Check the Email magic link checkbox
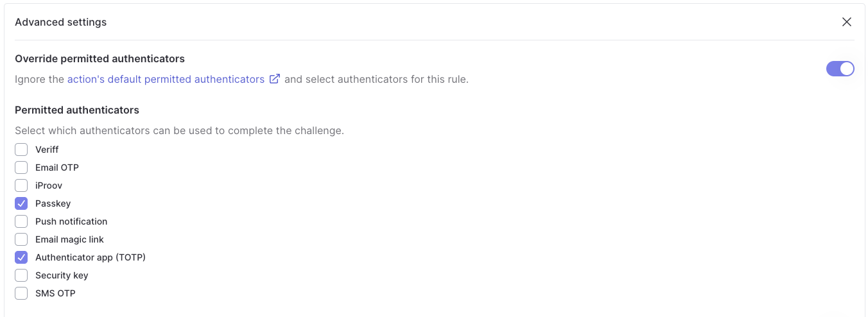Viewport: 868px width, 317px height. pos(21,239)
